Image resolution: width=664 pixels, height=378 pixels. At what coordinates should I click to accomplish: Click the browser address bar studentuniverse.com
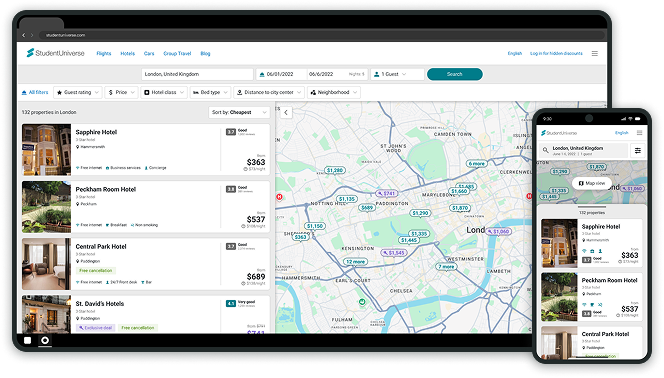tap(322, 35)
